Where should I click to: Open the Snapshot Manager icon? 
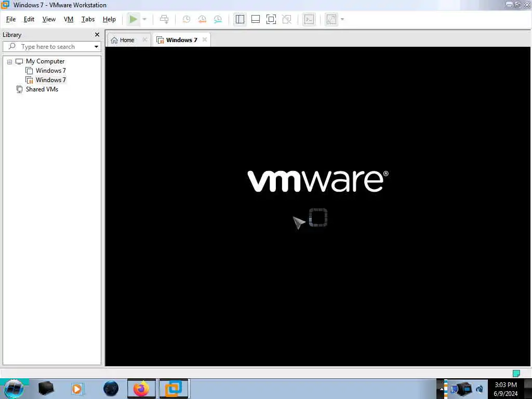click(218, 19)
